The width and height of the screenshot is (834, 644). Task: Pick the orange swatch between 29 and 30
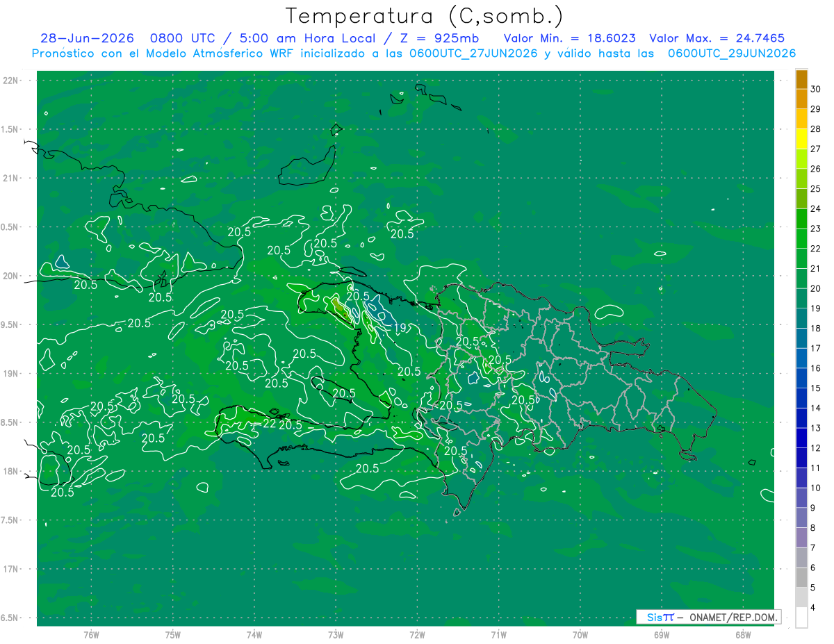(x=801, y=99)
